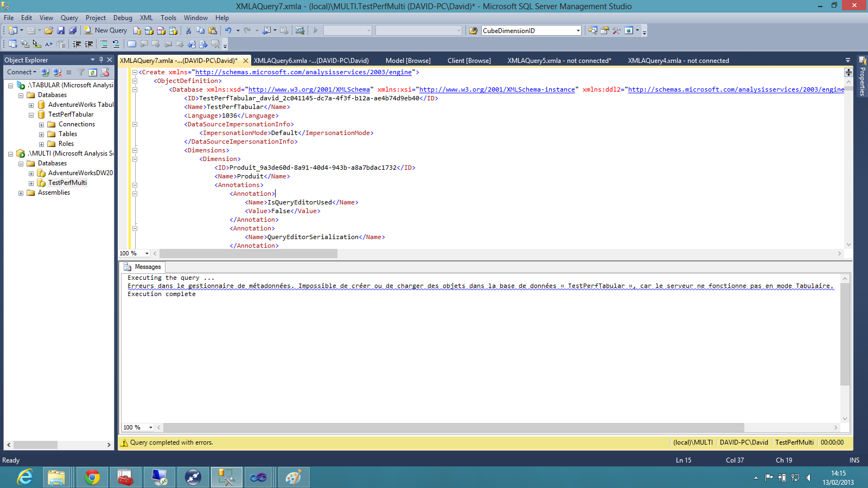Switch to the XMLAQuery6.xmla tab
Viewport: 868px width, 488px height.
(x=311, y=61)
